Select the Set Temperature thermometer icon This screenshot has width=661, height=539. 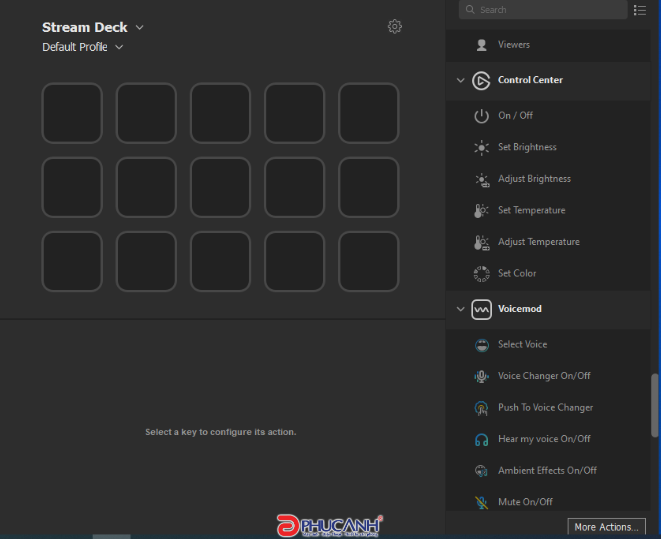point(481,210)
